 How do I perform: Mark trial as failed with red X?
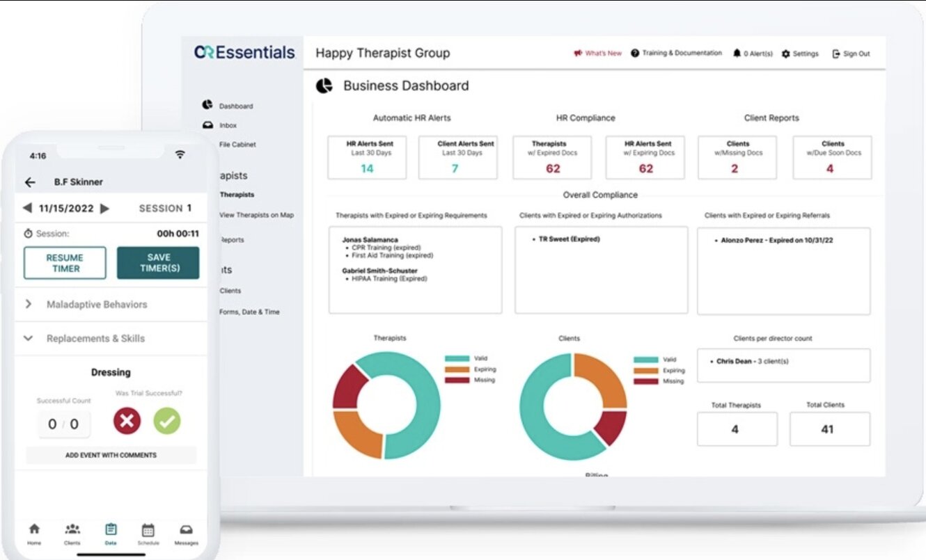[127, 421]
